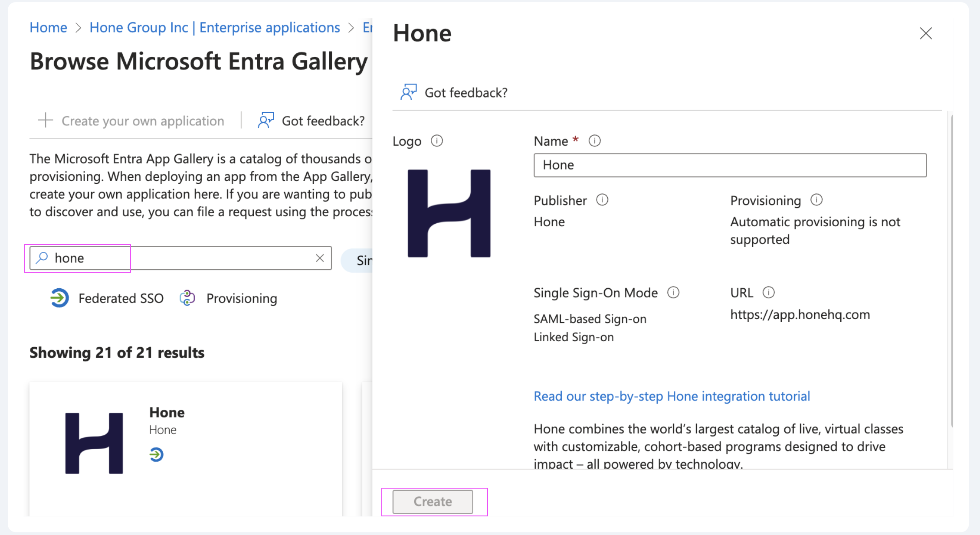980x535 pixels.
Task: Edit the Name input field containing Hone
Action: pos(730,165)
